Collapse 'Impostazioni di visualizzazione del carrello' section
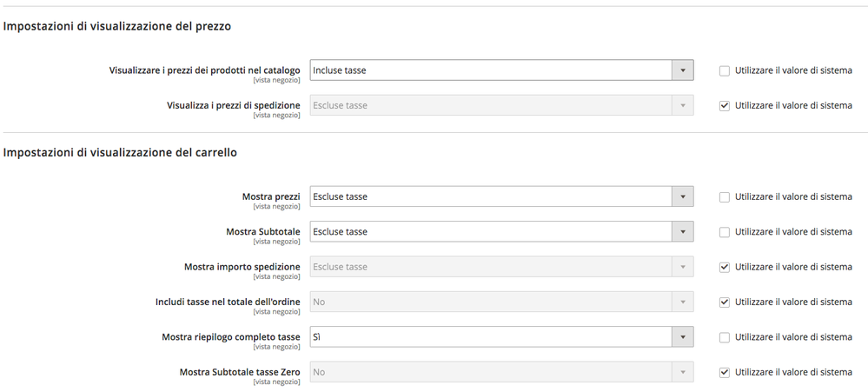868x392 pixels. pyautogui.click(x=121, y=152)
